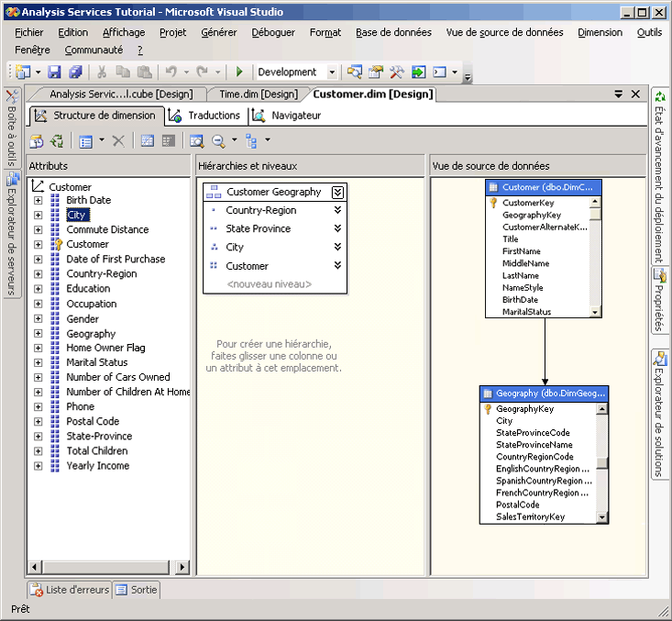Select the Occupation attribute

tap(92, 304)
